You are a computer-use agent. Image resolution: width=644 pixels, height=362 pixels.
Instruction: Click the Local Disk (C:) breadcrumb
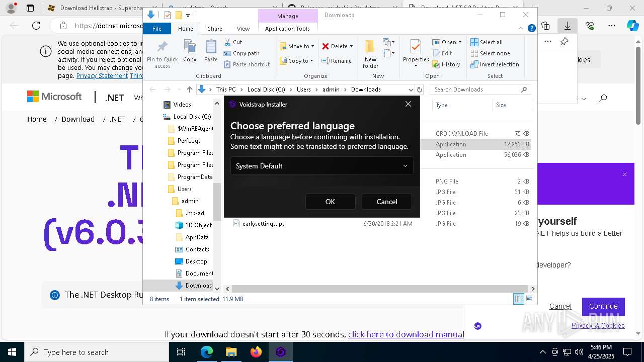266,89
